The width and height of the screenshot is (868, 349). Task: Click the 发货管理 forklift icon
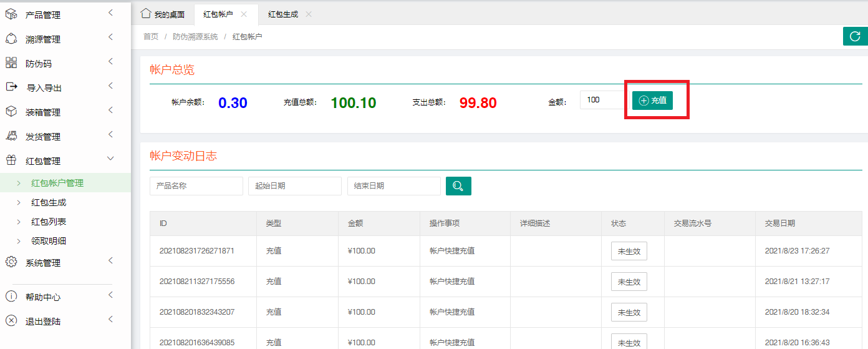pyautogui.click(x=11, y=136)
